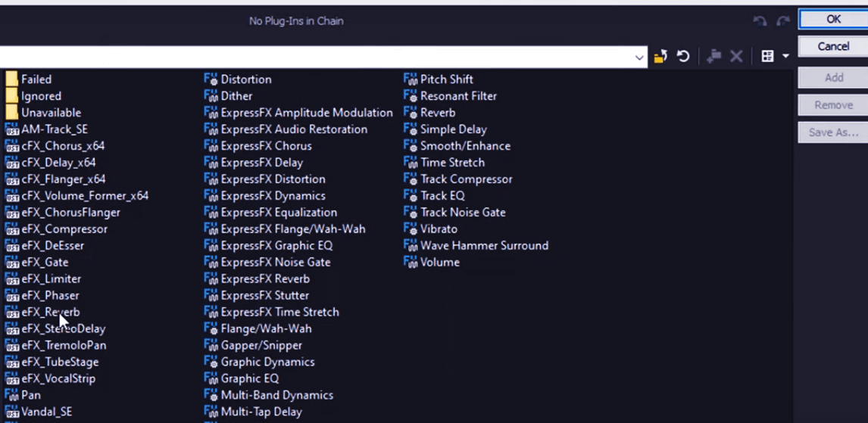
Task: Click the undo arrow icon near OK
Action: tap(760, 21)
